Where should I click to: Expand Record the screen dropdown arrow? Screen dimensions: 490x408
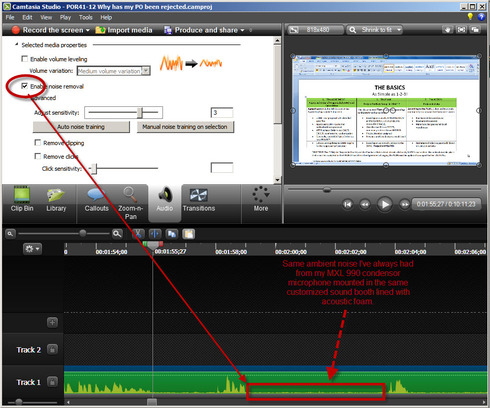click(88, 30)
